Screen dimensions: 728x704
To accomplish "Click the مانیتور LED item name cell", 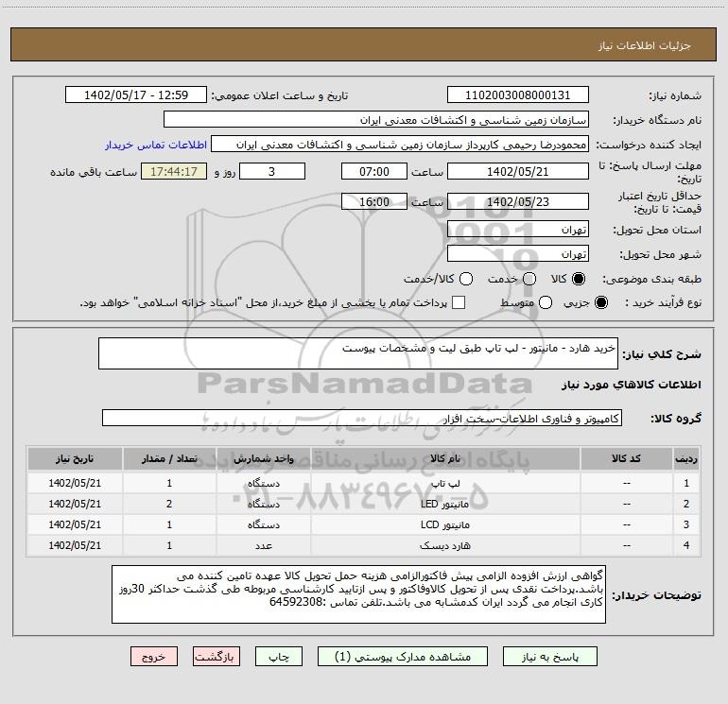I will tap(445, 504).
